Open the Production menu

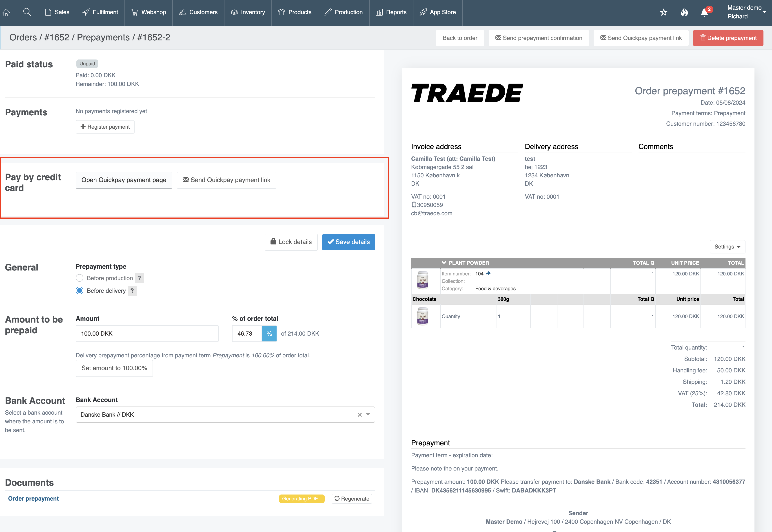[x=344, y=12]
